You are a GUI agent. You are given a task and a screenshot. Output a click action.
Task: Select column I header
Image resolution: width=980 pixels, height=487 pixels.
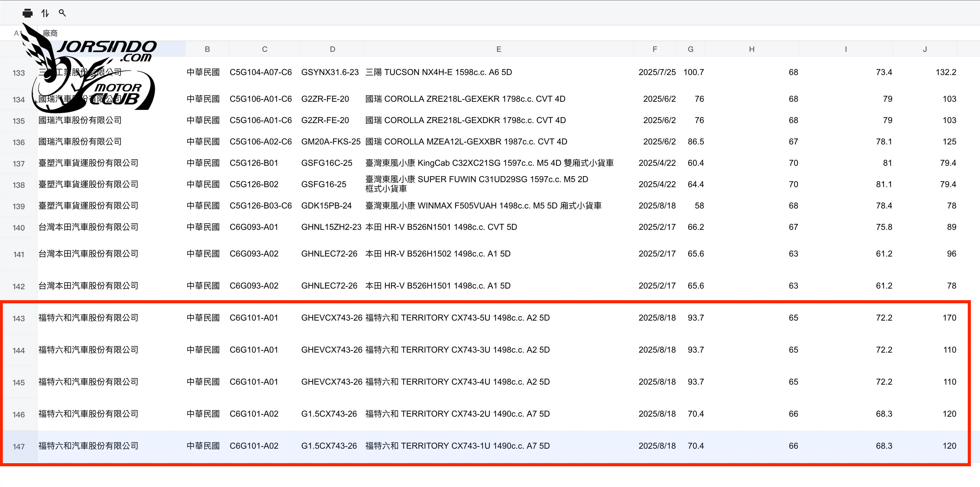(846, 49)
